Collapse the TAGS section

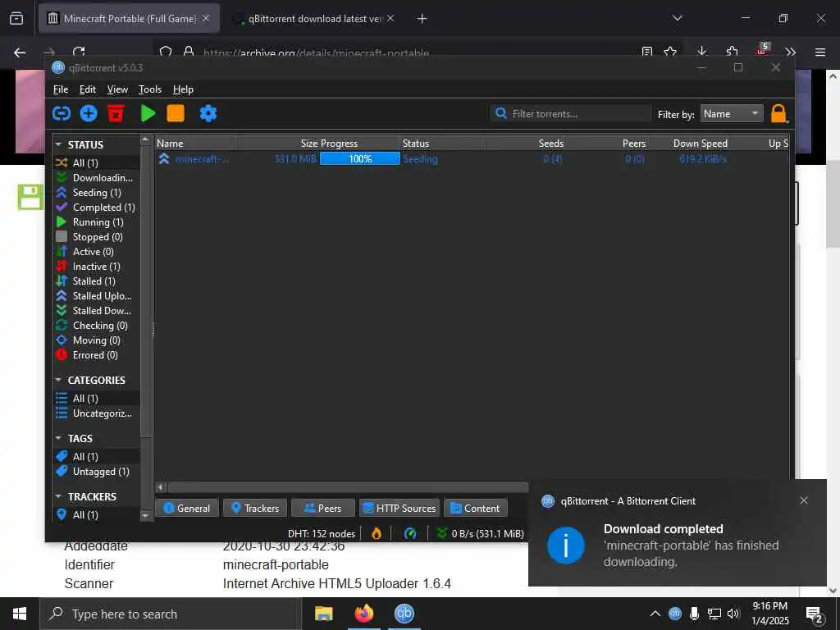[x=58, y=438]
